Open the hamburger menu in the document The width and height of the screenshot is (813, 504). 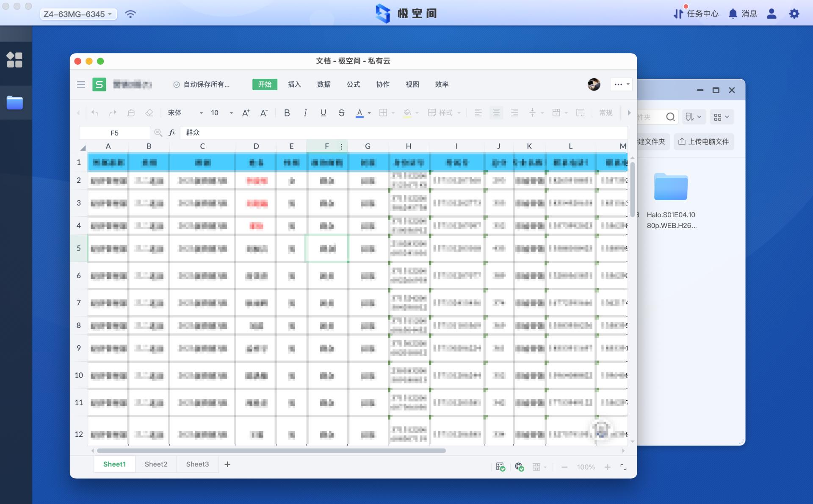tap(81, 85)
